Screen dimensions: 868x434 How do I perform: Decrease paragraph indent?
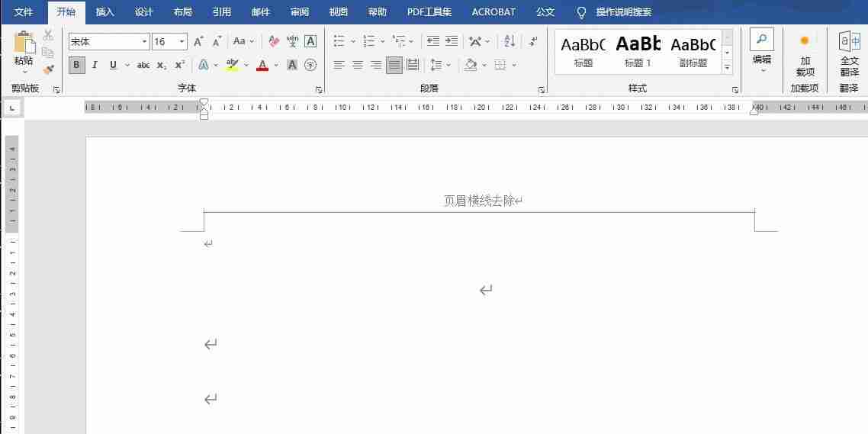tap(433, 41)
